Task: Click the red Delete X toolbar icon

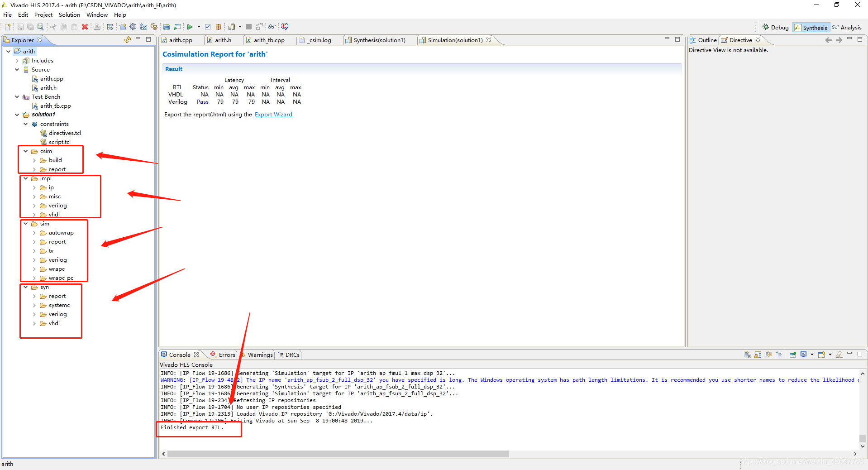Action: coord(85,27)
